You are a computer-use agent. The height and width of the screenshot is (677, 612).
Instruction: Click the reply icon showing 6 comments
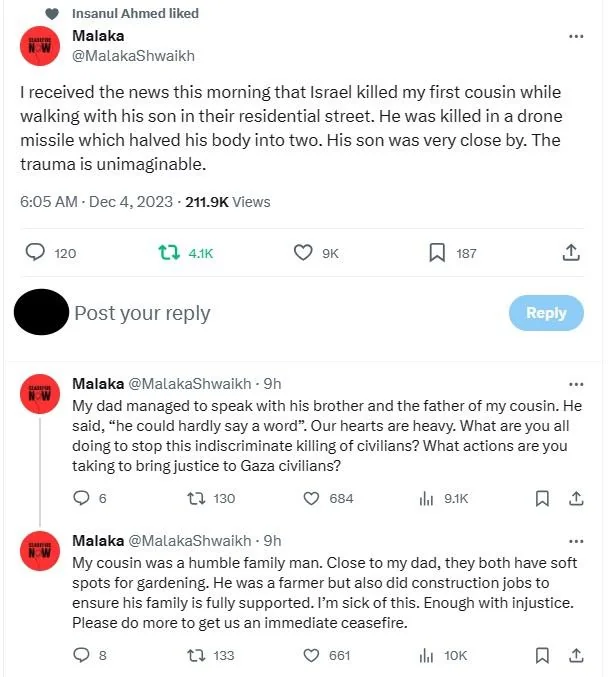pyautogui.click(x=81, y=498)
